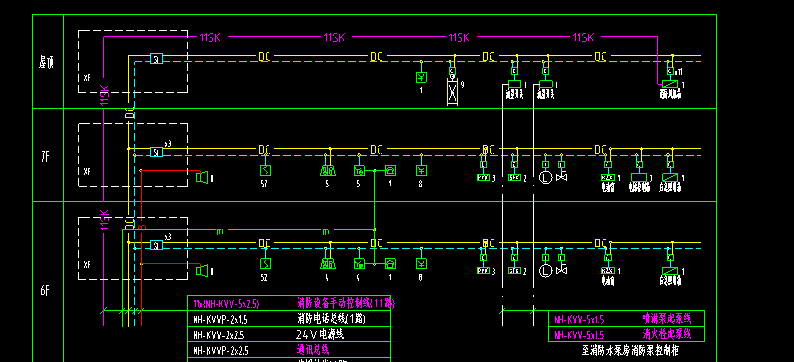Pick the 6F hydrant button symbol labeled 8

421,264
